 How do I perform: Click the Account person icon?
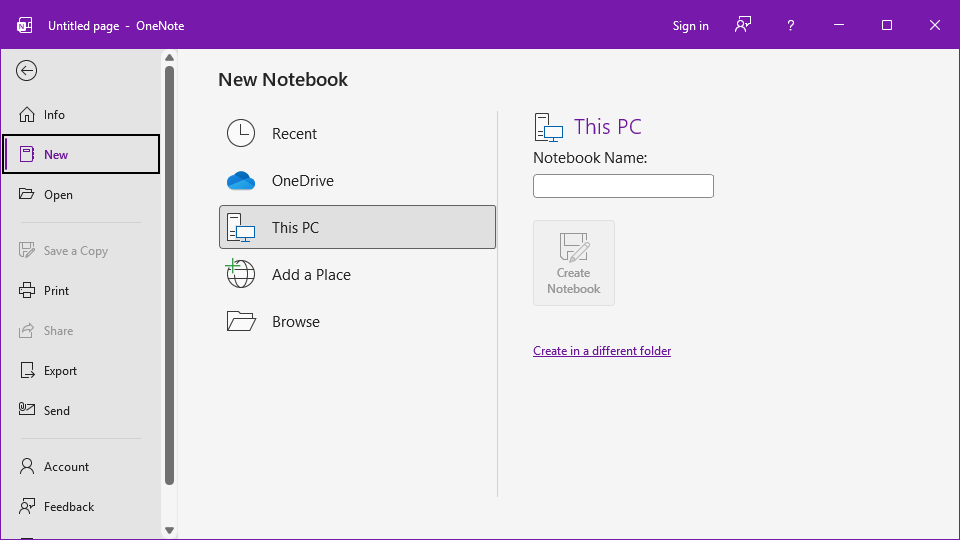tap(27, 467)
